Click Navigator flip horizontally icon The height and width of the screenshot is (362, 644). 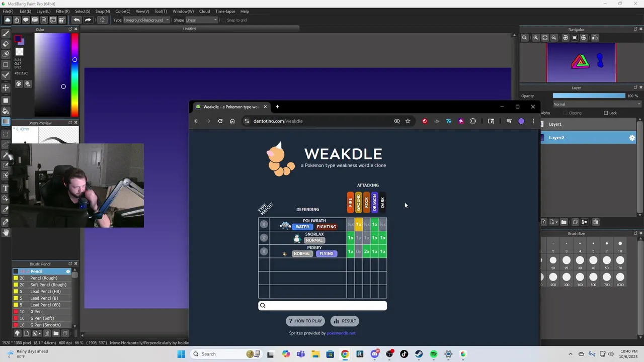pos(595,38)
